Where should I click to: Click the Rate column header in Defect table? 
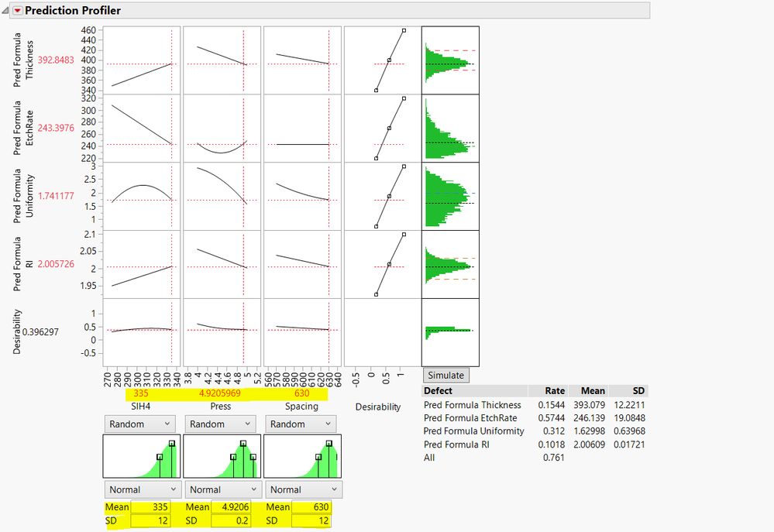click(554, 391)
